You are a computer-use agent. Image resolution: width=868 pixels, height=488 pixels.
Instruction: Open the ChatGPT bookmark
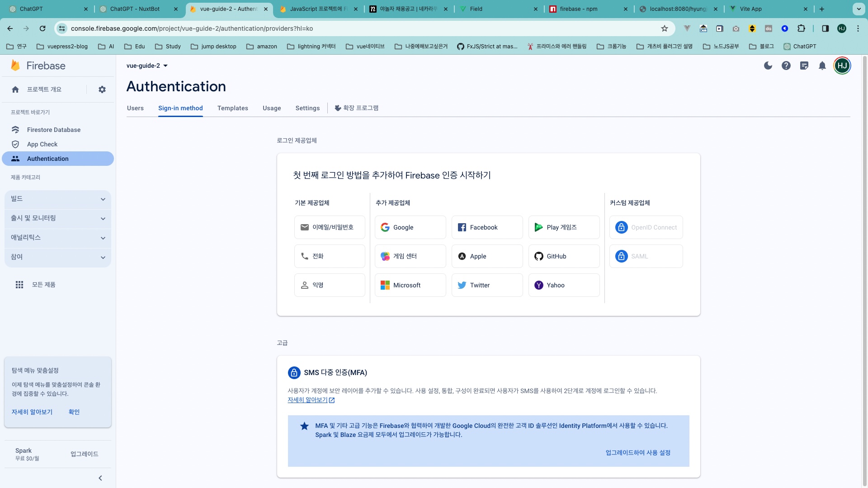pos(800,47)
